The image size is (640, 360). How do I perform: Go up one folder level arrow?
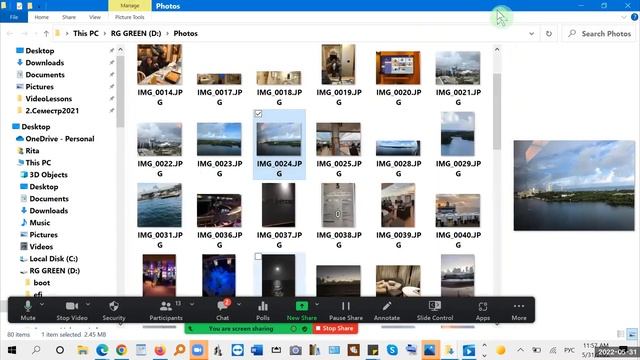tap(46, 33)
